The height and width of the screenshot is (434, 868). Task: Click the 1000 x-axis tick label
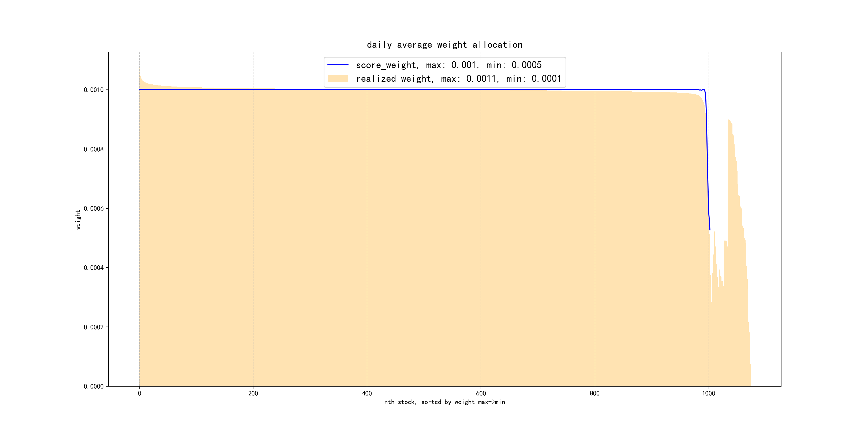(x=709, y=394)
